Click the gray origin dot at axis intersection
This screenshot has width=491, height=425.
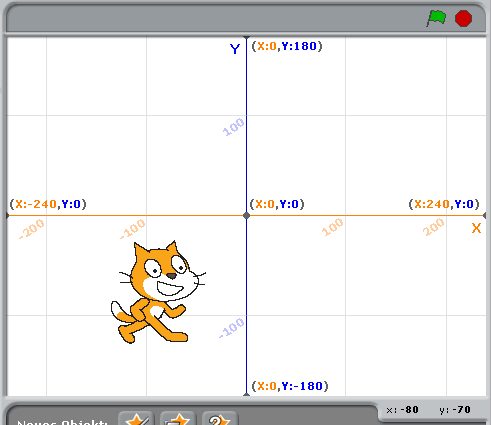pyautogui.click(x=246, y=215)
